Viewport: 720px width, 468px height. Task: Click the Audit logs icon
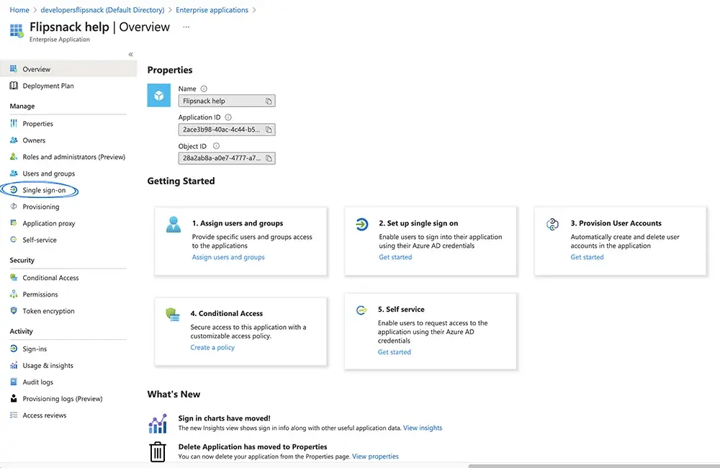14,382
